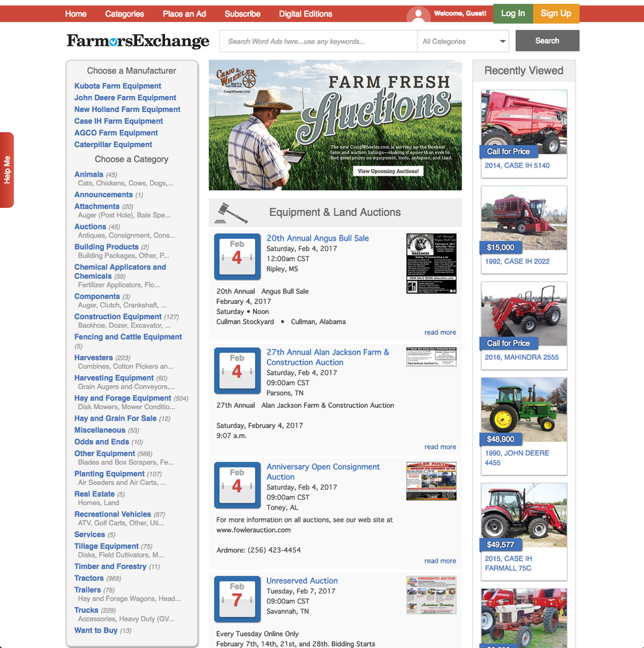Open the Auctions category

click(90, 227)
